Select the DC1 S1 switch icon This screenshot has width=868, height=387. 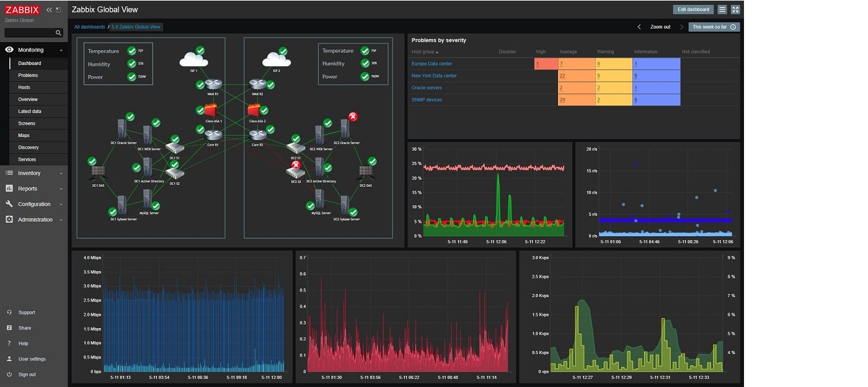[x=175, y=149]
